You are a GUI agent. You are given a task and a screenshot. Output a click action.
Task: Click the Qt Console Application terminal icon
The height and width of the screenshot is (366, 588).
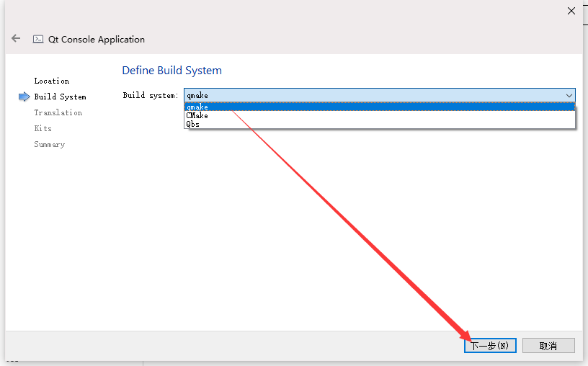coord(38,39)
